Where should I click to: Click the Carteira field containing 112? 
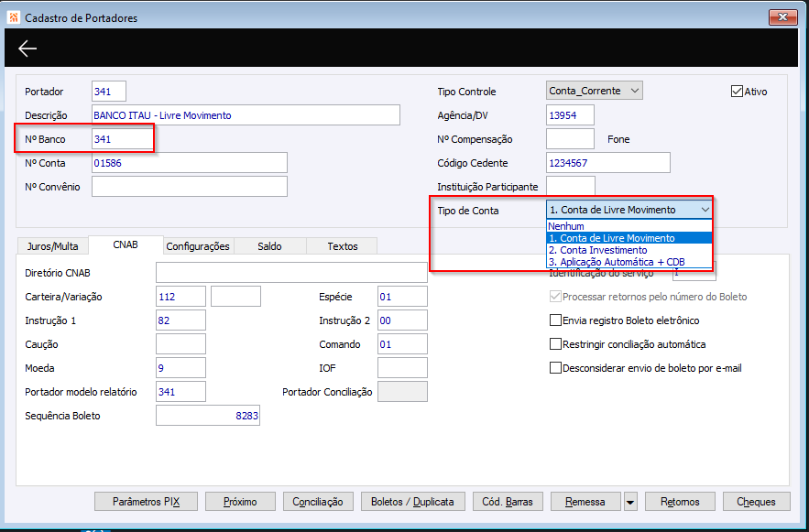click(x=180, y=297)
